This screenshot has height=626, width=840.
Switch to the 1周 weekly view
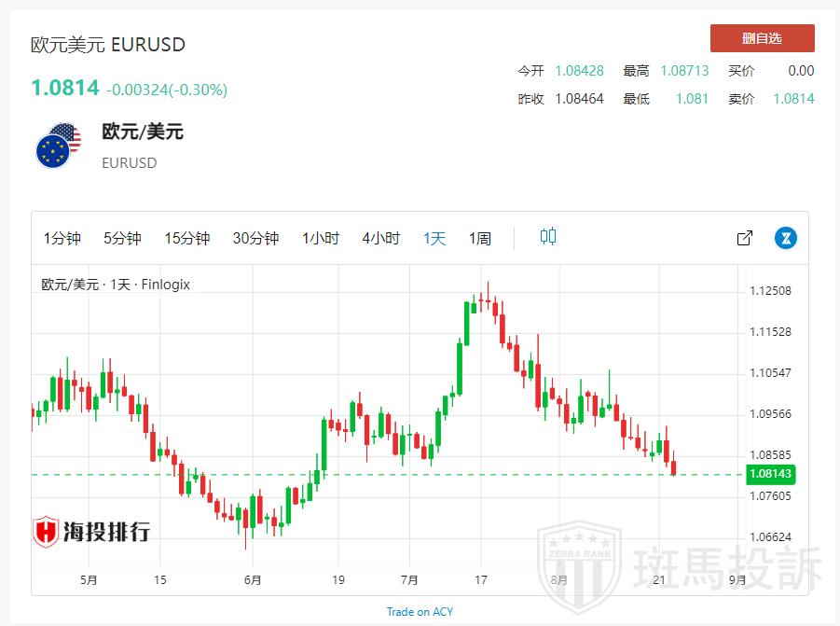pyautogui.click(x=479, y=239)
